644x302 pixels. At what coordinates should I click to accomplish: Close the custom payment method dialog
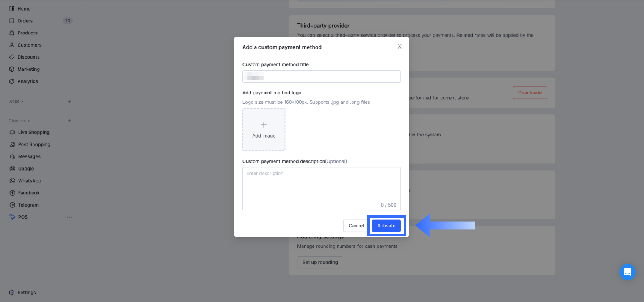pos(399,47)
